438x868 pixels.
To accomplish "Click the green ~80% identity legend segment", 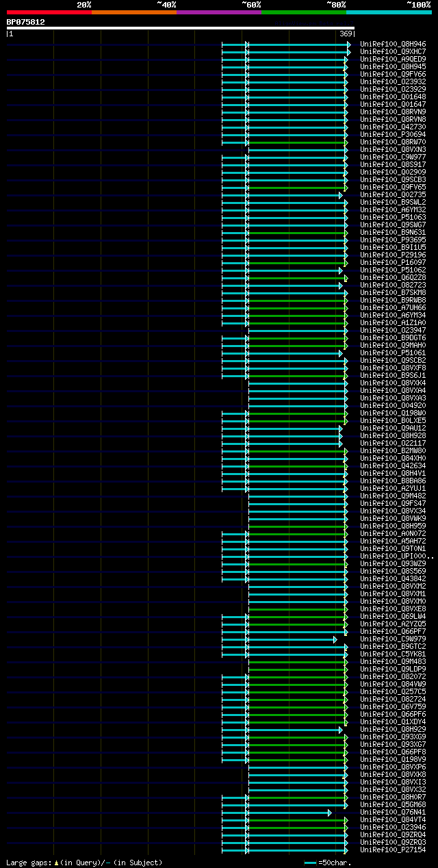I will click(304, 12).
